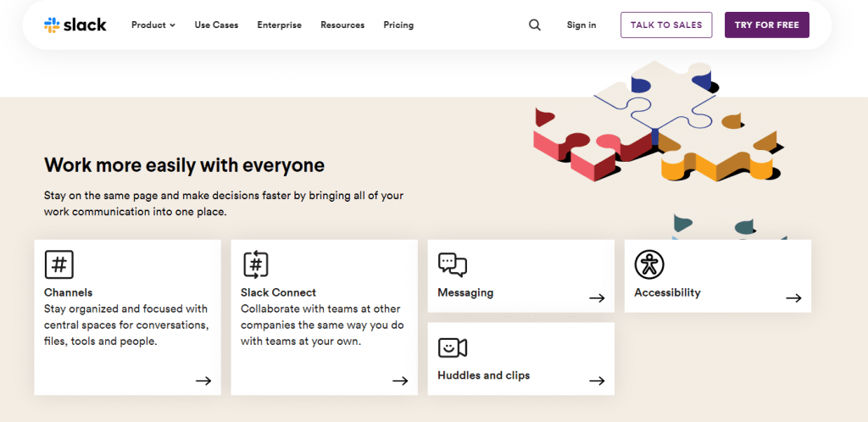View the Pricing page

[398, 25]
